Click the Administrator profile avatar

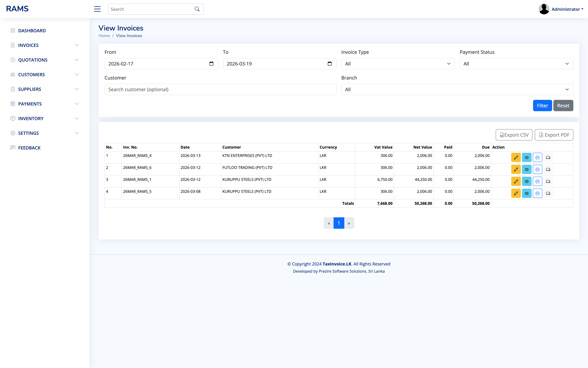tap(544, 9)
